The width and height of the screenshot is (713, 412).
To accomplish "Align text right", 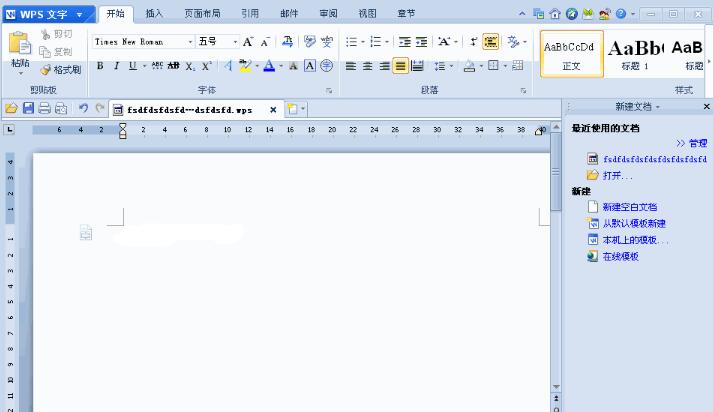I will tap(384, 66).
